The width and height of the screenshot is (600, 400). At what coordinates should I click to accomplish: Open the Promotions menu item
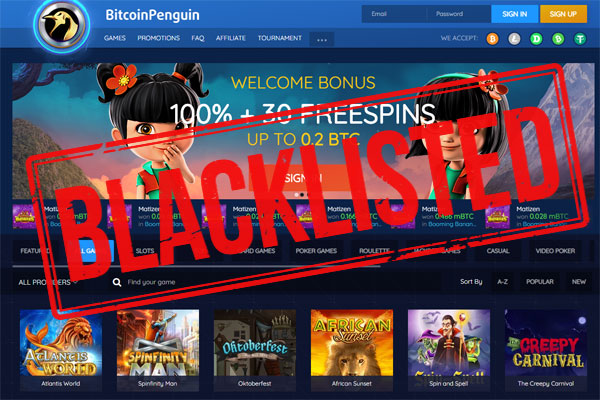tap(158, 38)
